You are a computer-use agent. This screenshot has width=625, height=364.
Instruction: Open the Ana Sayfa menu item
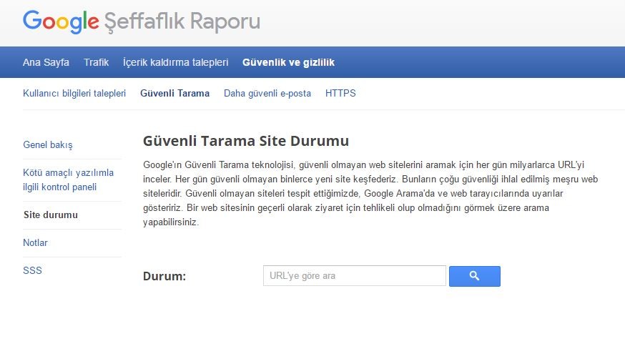pyautogui.click(x=46, y=62)
